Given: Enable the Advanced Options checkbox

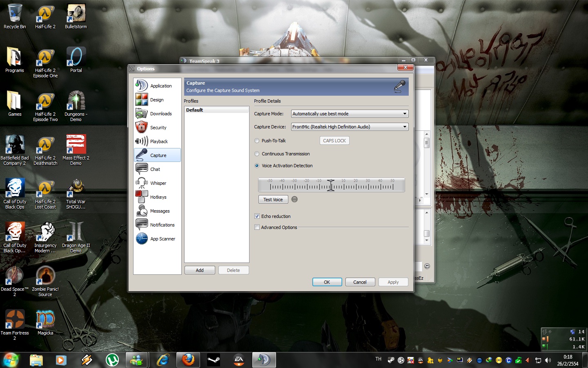Looking at the screenshot, I should [257, 227].
